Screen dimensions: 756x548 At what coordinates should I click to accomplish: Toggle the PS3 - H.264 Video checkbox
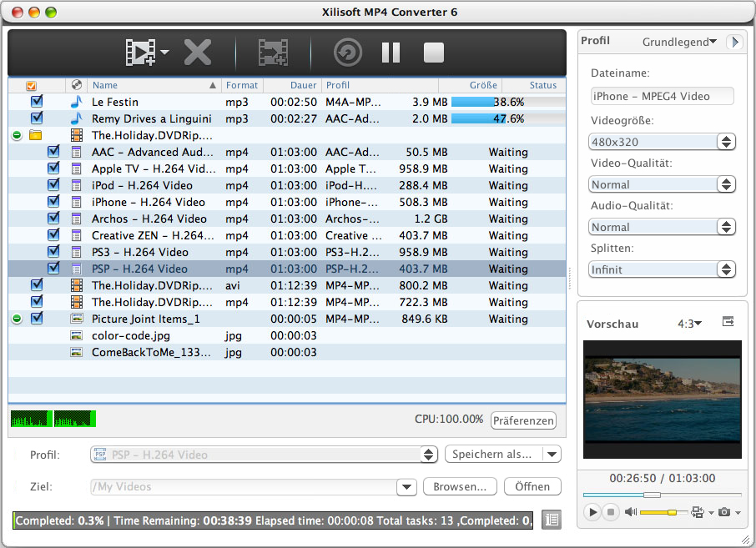[x=53, y=252]
